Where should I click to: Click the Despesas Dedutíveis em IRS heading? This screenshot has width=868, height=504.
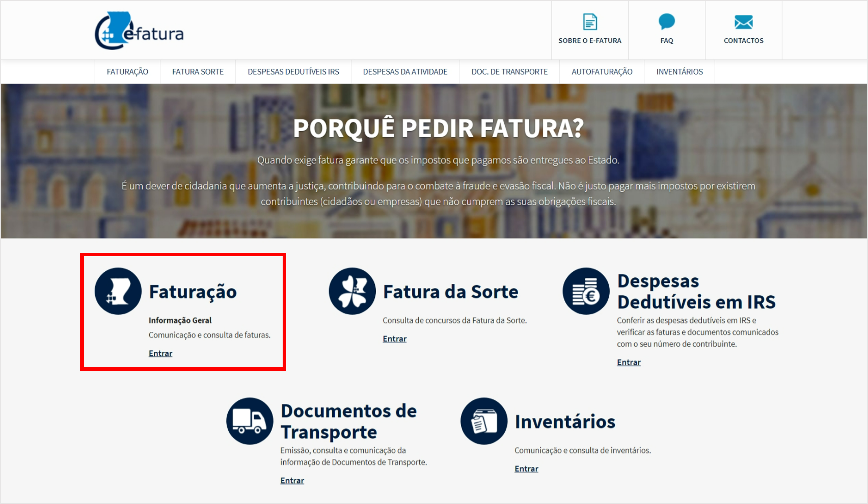[x=696, y=292]
